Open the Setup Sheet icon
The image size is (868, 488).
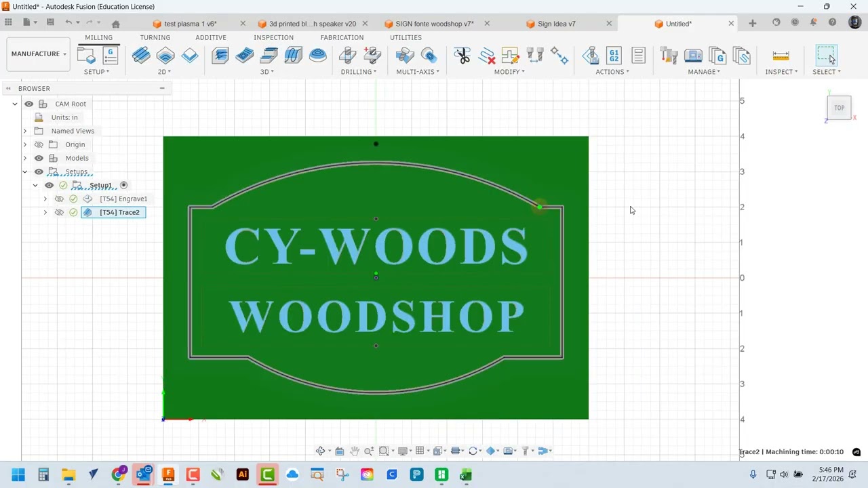[638, 56]
